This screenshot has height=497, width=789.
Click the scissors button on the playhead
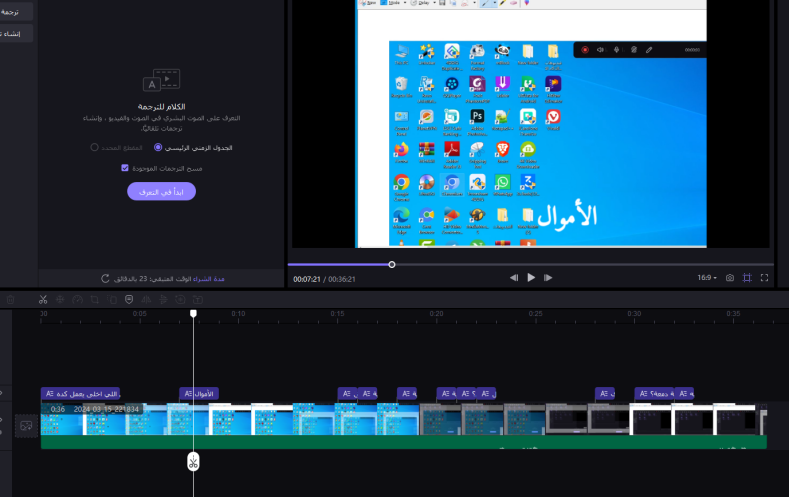coord(193,462)
